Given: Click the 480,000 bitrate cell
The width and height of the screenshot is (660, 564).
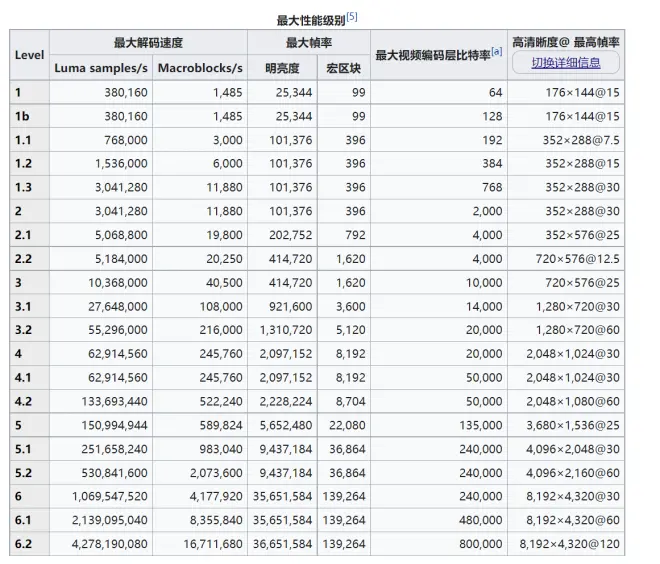Looking at the screenshot, I should click(x=439, y=520).
